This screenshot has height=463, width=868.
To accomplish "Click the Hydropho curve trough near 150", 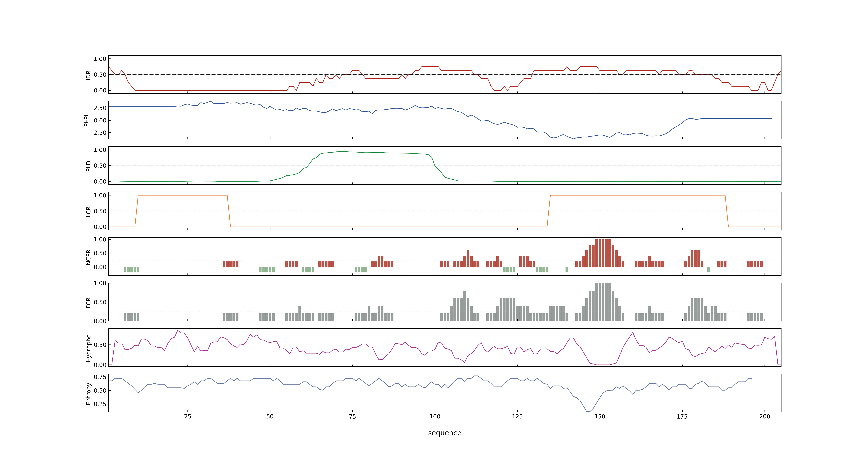I will pyautogui.click(x=603, y=365).
